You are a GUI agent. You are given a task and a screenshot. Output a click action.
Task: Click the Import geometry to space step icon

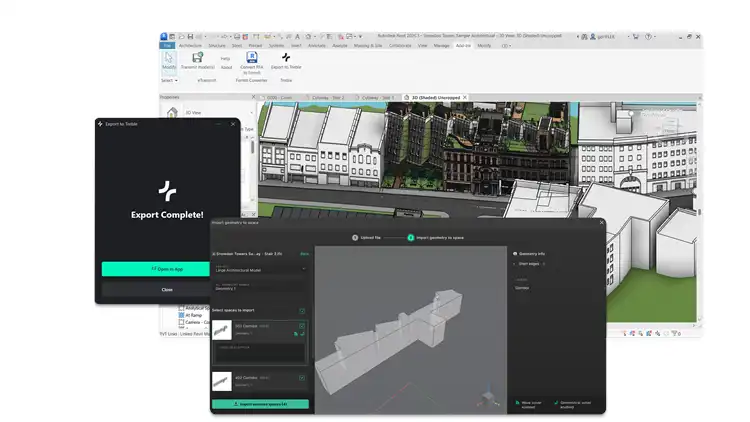pyautogui.click(x=411, y=238)
